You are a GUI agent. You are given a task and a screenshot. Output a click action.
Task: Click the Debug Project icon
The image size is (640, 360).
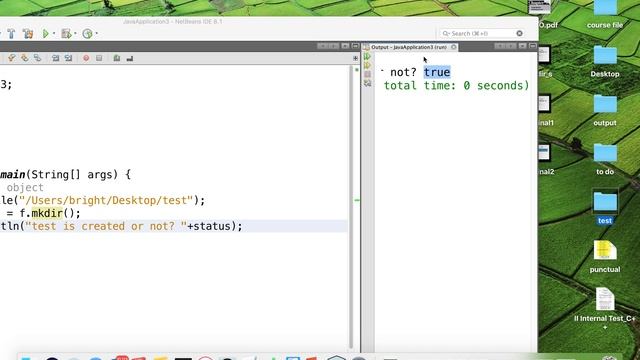pyautogui.click(x=66, y=33)
